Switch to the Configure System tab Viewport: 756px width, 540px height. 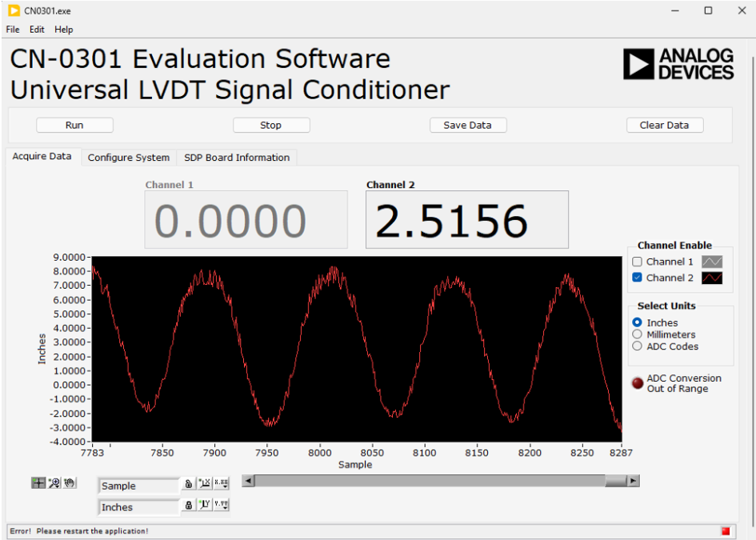click(129, 157)
